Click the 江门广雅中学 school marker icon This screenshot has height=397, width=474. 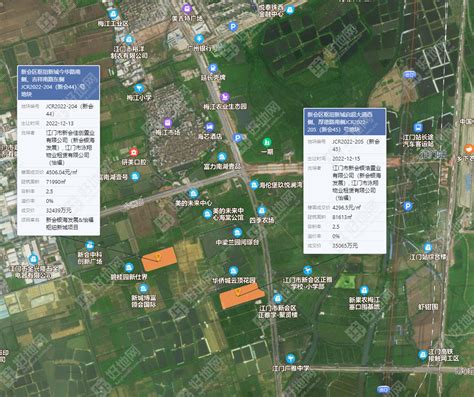pos(291,358)
